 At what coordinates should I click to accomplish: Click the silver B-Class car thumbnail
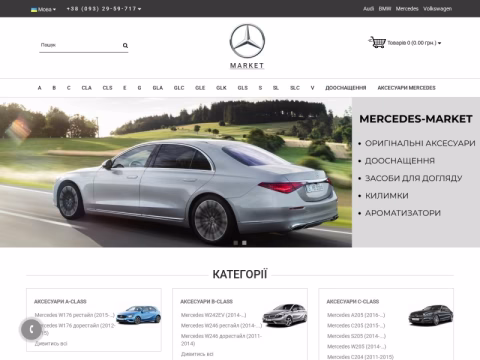285,315
